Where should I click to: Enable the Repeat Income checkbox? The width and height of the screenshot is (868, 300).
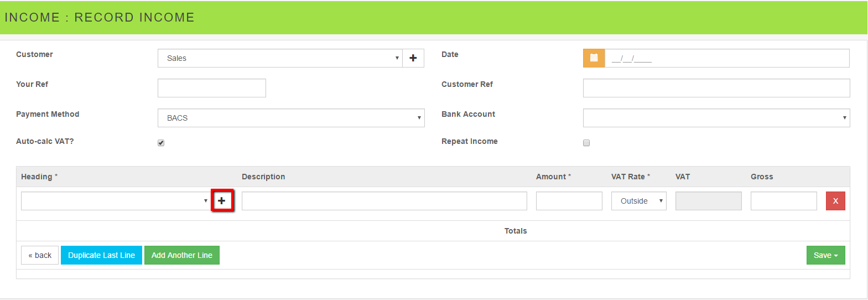(586, 143)
